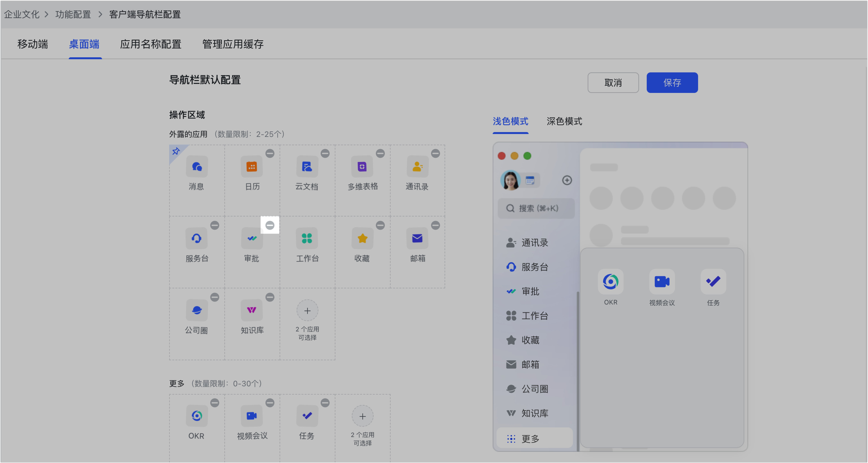Remove 任务 with its minus icon
This screenshot has width=868, height=463.
(x=325, y=403)
